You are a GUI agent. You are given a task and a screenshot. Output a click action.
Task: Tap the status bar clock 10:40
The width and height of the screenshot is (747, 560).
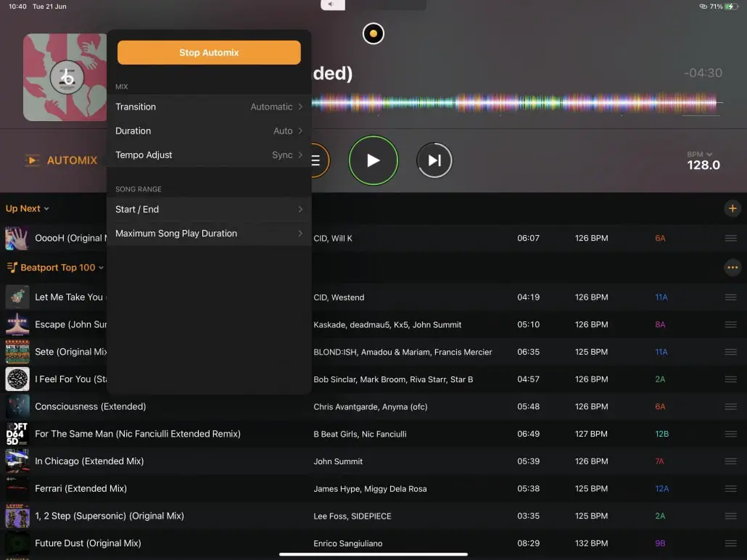[17, 7]
